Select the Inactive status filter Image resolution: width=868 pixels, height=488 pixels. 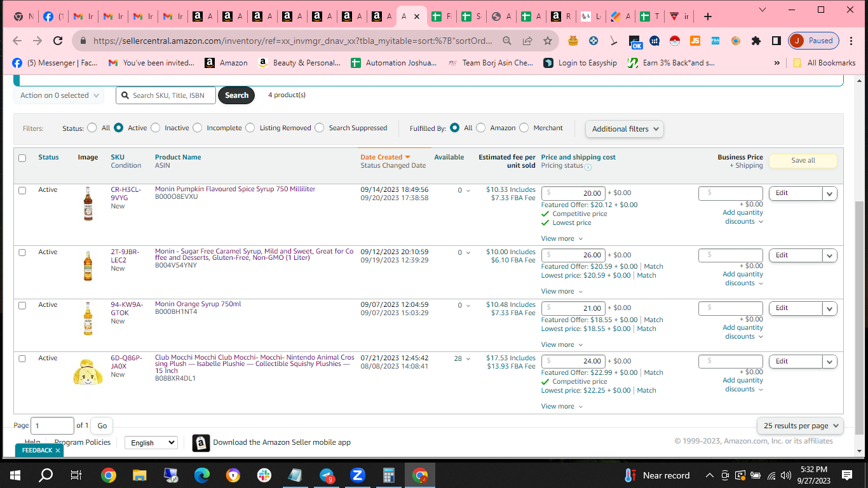tap(155, 128)
